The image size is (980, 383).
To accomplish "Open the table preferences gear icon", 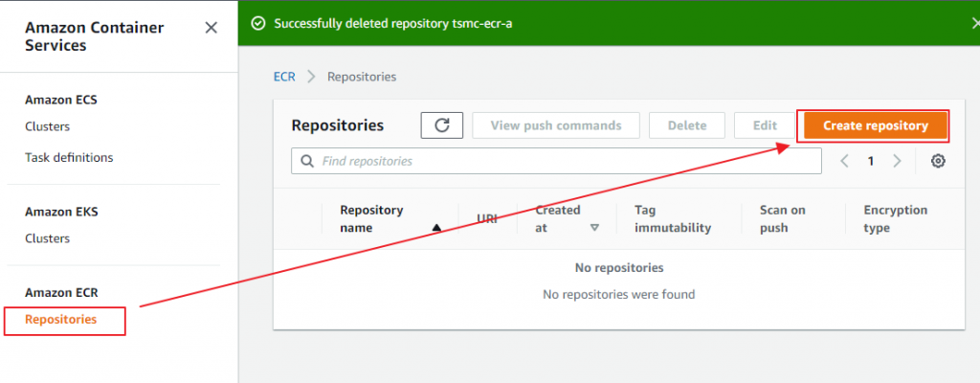I will 938,161.
